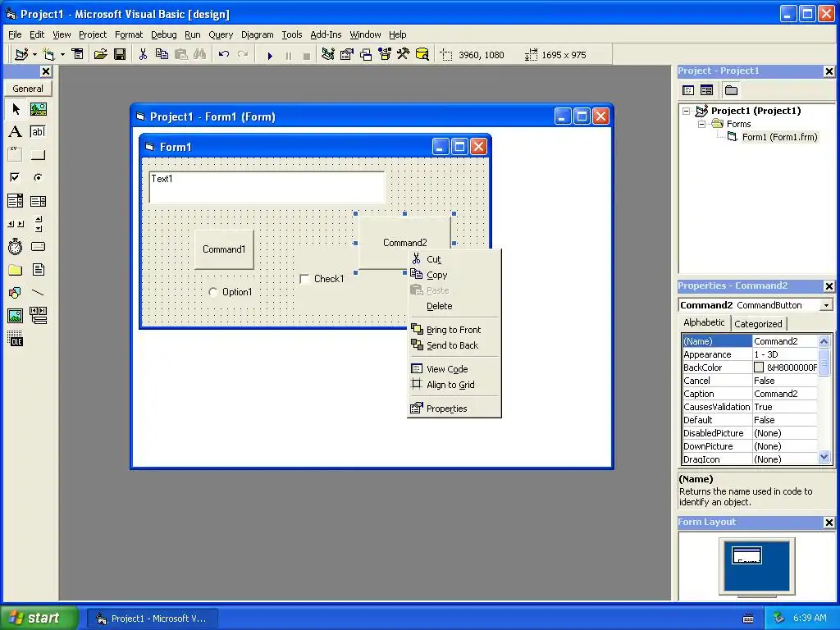Click the Toolbox hammer-and-wrench toolbar icon
The height and width of the screenshot is (630, 840).
(x=404, y=54)
